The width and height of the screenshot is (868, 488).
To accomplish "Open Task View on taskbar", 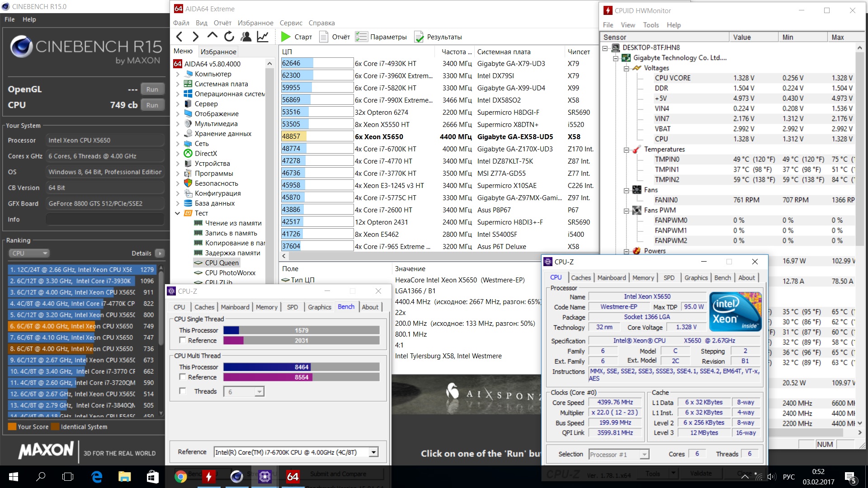I will pos(68,477).
